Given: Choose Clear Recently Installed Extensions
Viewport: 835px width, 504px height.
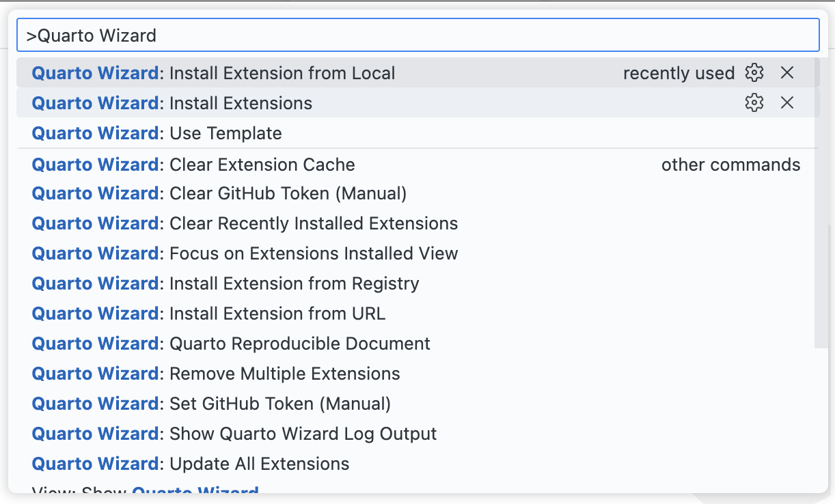Looking at the screenshot, I should (x=313, y=224).
